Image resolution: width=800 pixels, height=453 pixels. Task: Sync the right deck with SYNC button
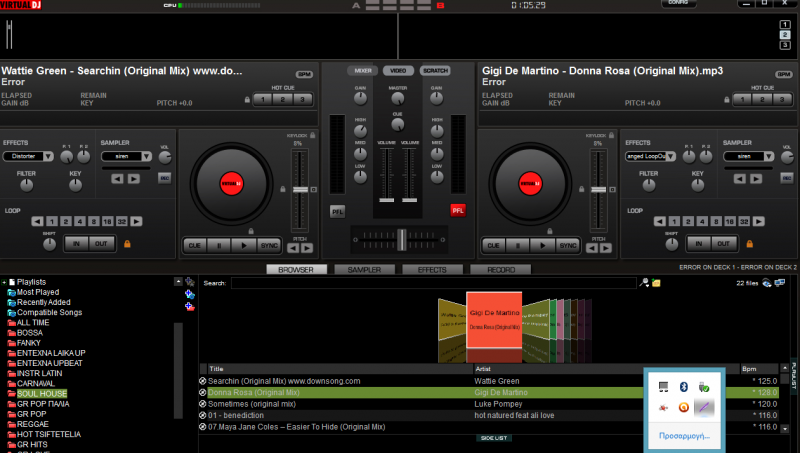pos(567,245)
